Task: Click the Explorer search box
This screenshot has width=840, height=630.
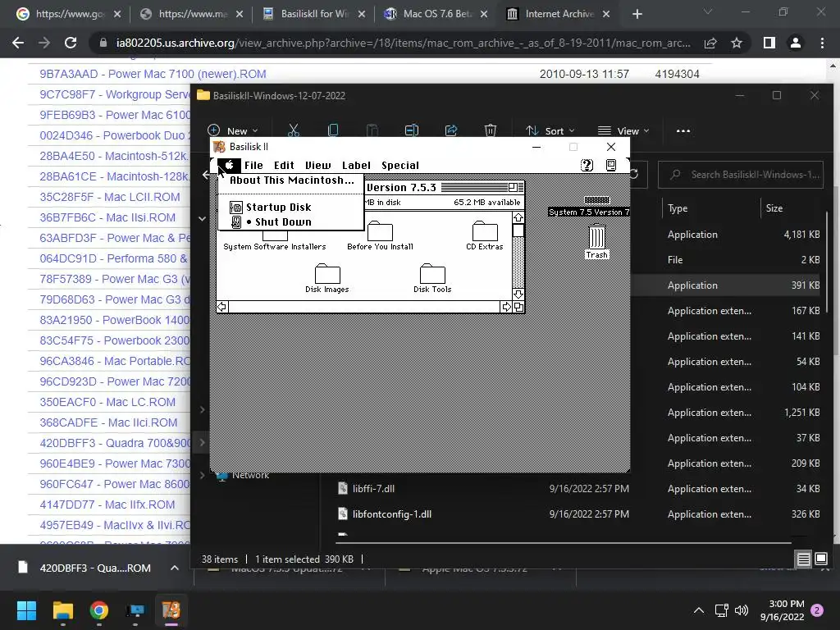Action: [741, 175]
